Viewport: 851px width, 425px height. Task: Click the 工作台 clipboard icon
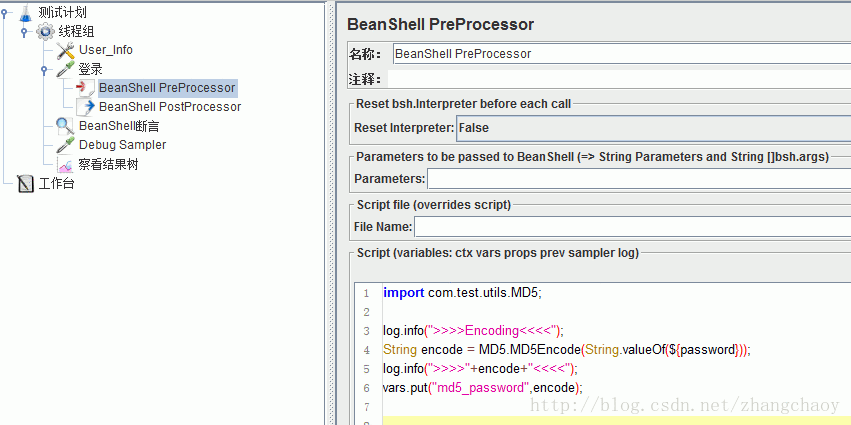25,183
